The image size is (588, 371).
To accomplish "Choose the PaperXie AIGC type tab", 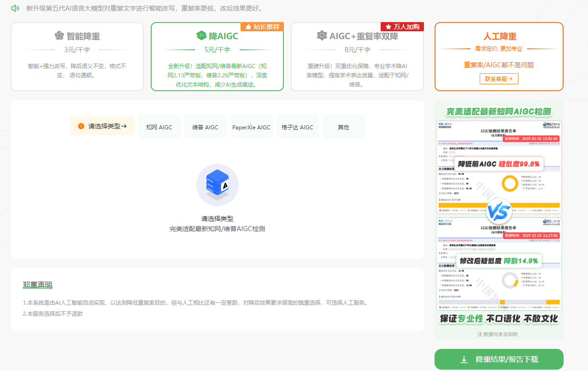I will (x=251, y=126).
